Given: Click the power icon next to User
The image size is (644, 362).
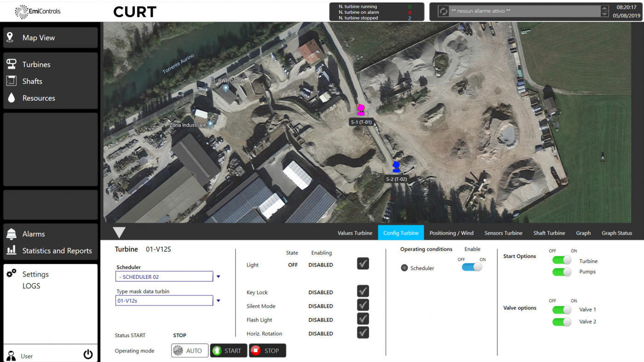Looking at the screenshot, I should (x=88, y=354).
